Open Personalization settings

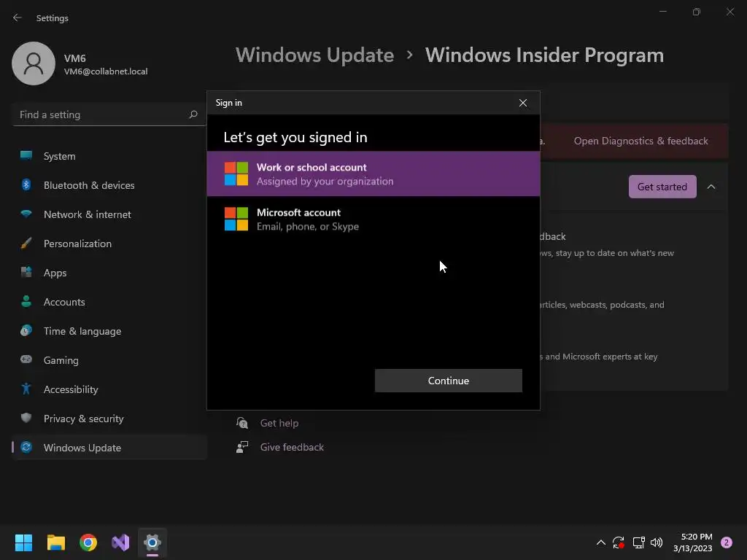109,244
